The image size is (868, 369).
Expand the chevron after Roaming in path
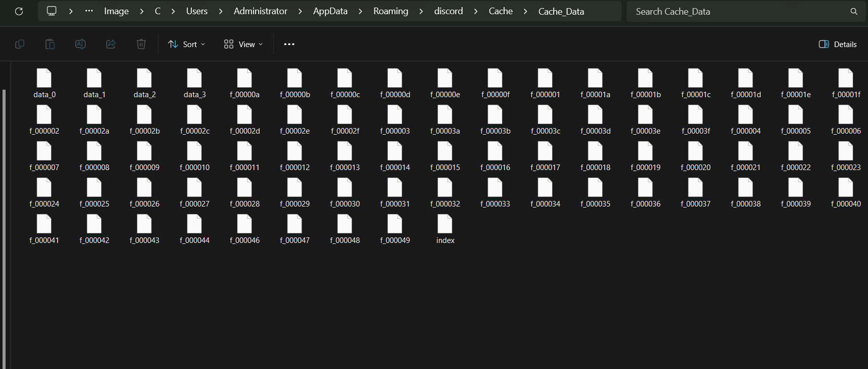click(x=421, y=11)
